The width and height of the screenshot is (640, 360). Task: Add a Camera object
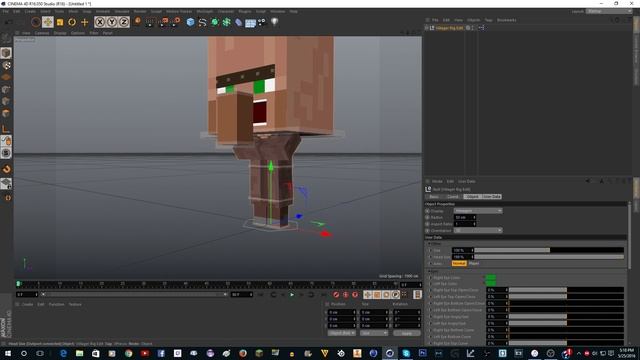pos(262,22)
